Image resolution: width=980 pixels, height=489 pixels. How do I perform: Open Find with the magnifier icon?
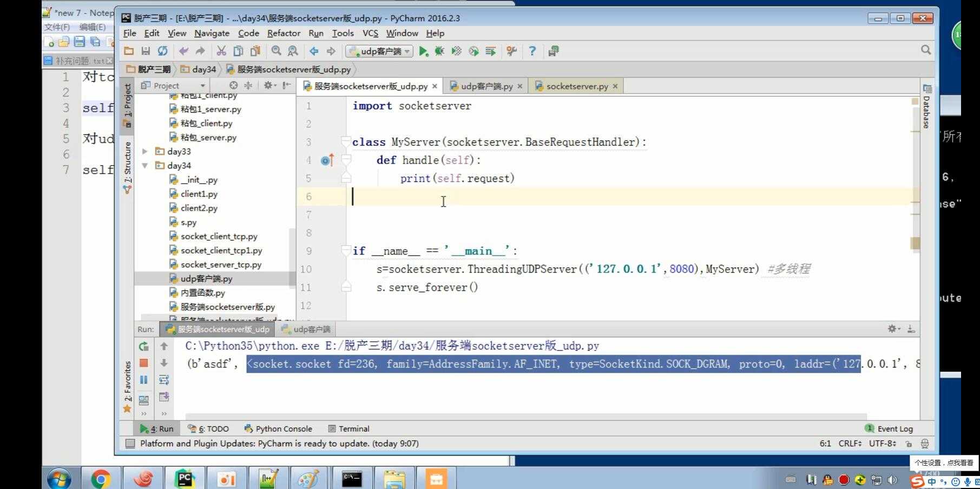[x=276, y=51]
